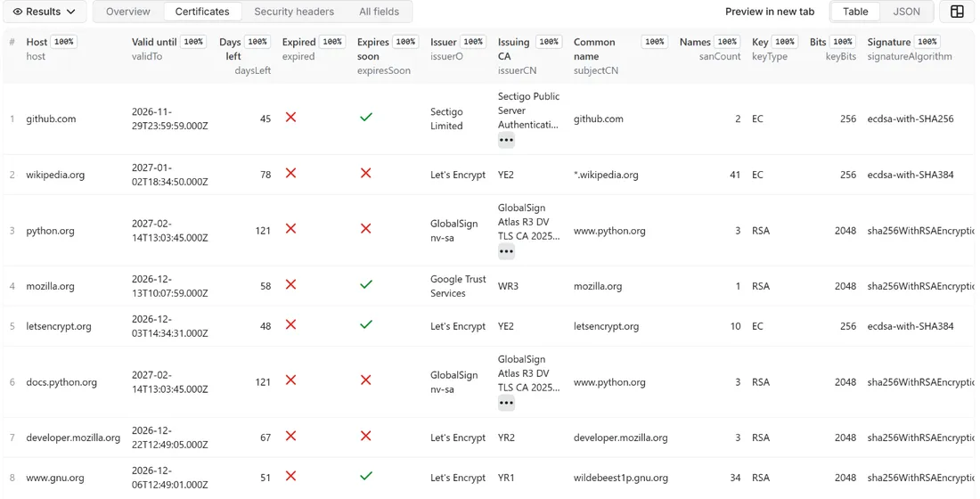Click letsencrypt.org expires soon green checkmark

tap(366, 324)
